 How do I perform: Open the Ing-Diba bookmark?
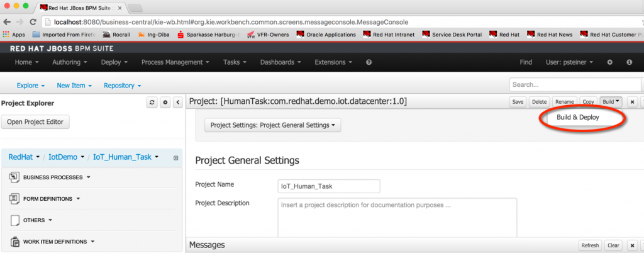[154, 35]
